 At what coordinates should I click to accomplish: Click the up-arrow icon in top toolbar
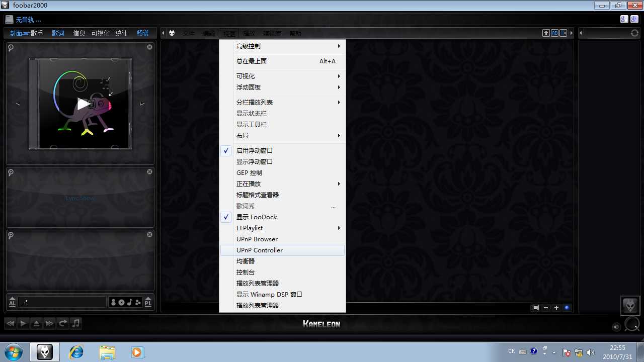(x=546, y=33)
